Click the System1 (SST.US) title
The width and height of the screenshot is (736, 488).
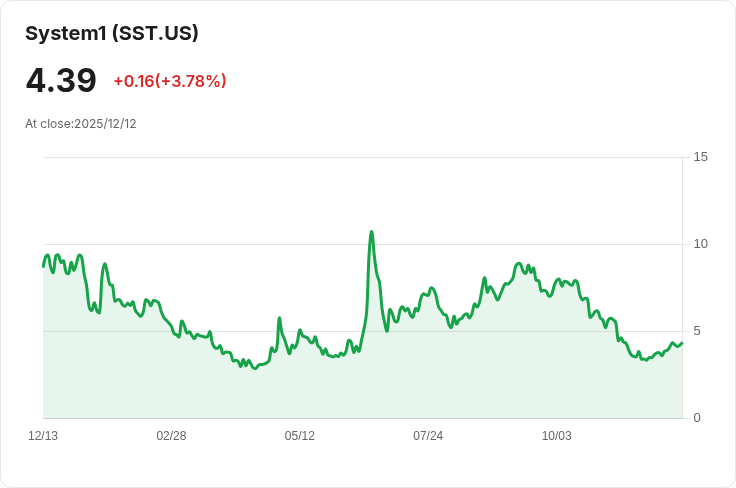click(112, 33)
